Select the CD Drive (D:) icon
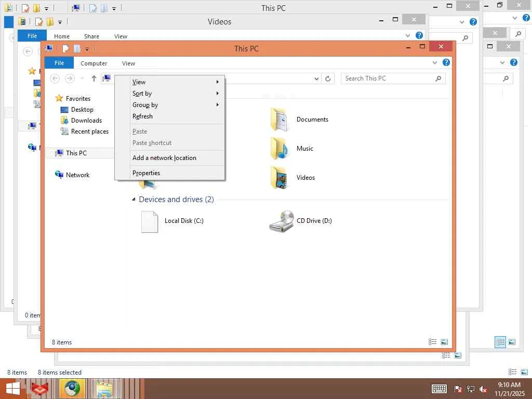Screen dimensions: 532x399 click(282, 221)
